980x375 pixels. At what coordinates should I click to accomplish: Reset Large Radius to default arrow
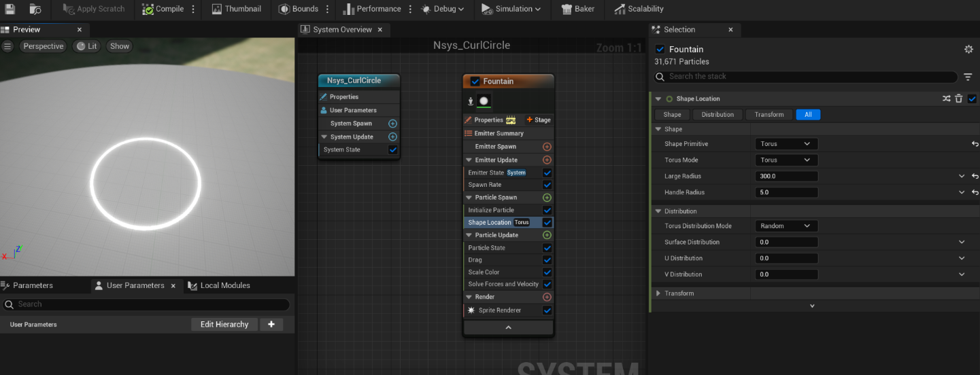click(x=975, y=176)
